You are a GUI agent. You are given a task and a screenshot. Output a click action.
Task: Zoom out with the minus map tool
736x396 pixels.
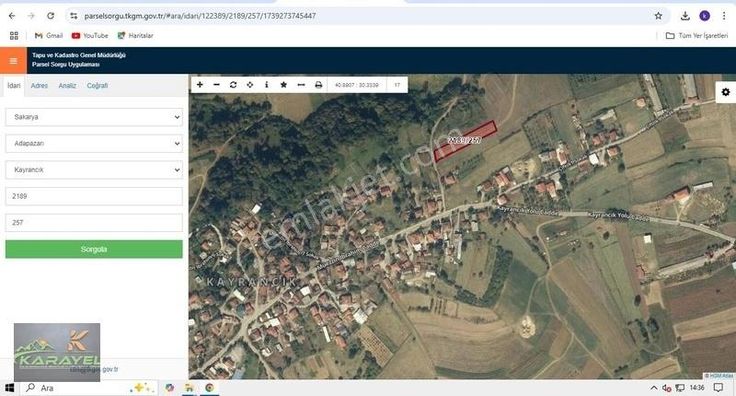click(x=216, y=85)
